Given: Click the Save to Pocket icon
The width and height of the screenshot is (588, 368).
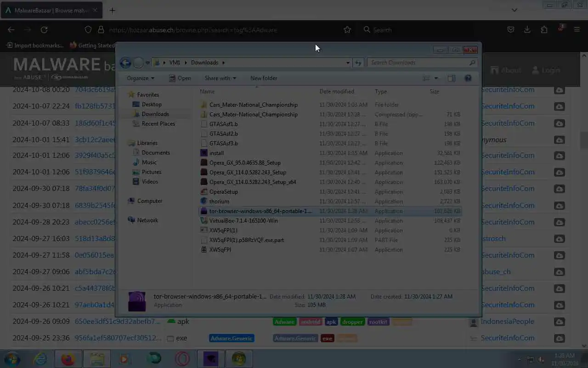Looking at the screenshot, I should [x=511, y=30].
